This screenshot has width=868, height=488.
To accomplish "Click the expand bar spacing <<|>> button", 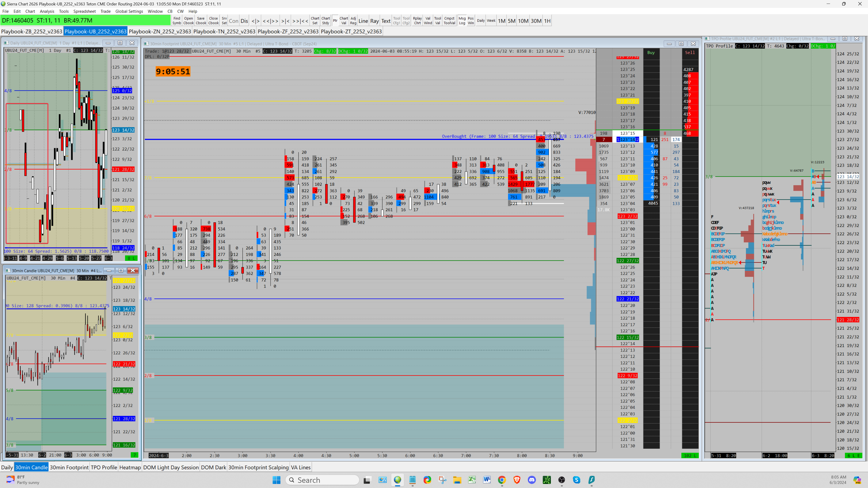I will click(x=270, y=21).
